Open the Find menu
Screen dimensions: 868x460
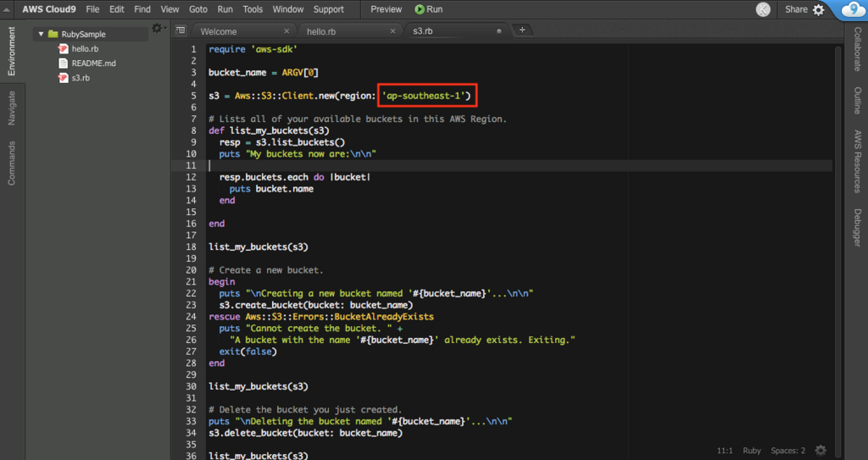point(142,9)
